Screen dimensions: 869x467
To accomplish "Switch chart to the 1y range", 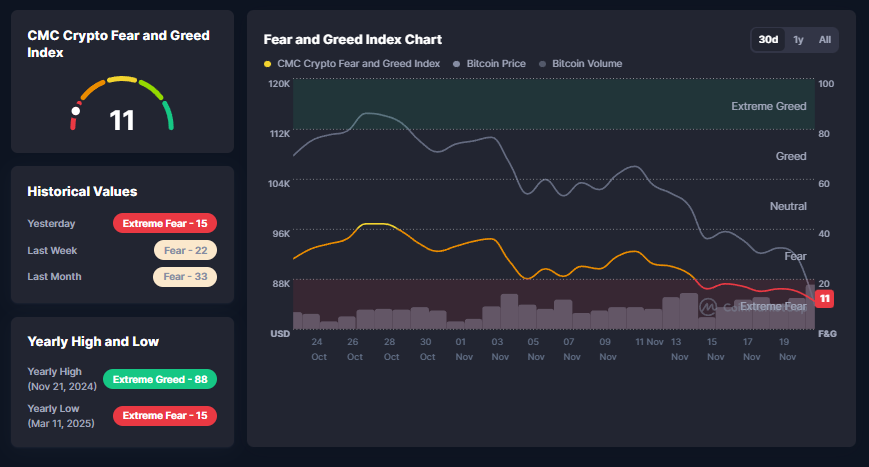I will click(798, 40).
